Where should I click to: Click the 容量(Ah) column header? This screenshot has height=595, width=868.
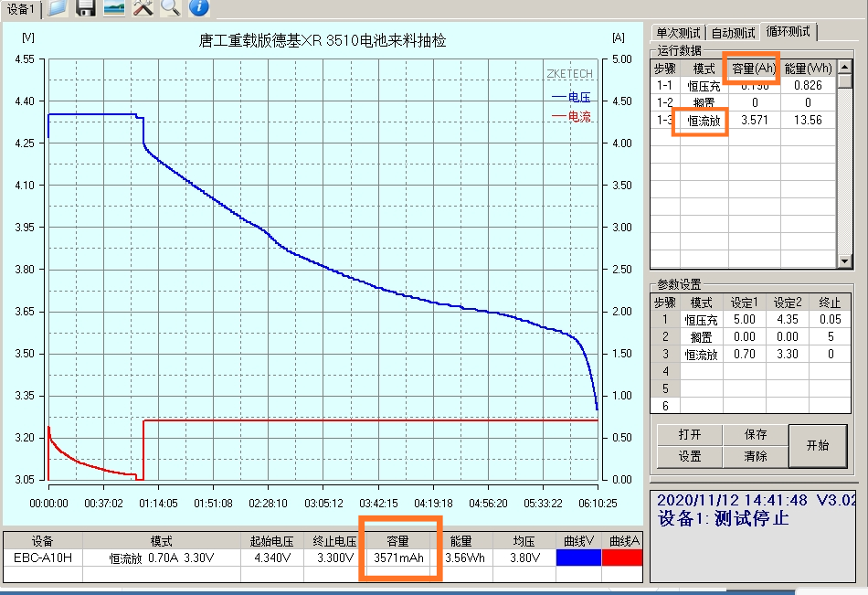pos(754,69)
